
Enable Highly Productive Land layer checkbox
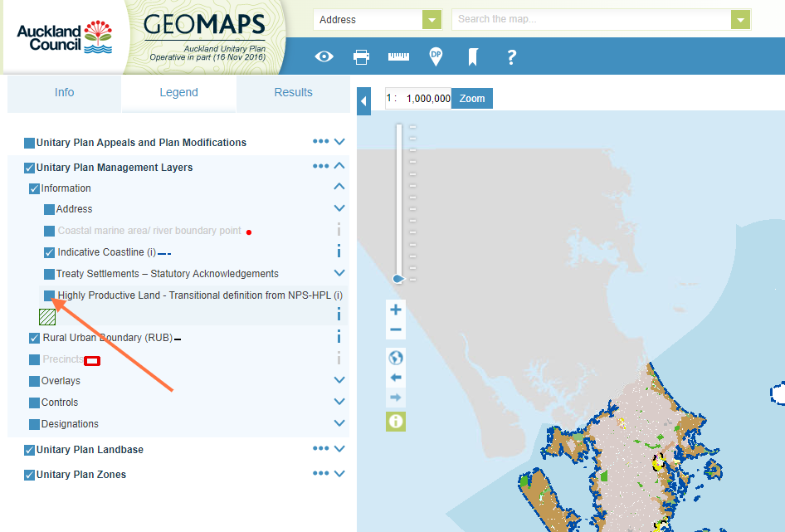coord(49,295)
